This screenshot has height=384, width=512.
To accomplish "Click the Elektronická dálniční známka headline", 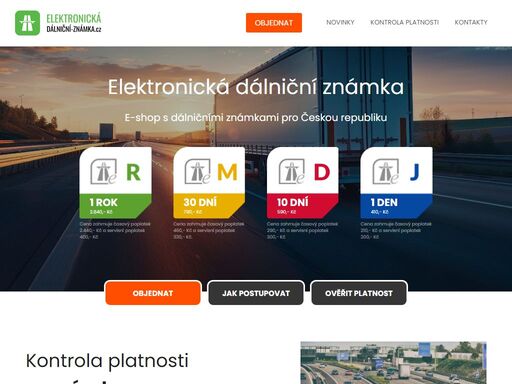I will click(256, 87).
